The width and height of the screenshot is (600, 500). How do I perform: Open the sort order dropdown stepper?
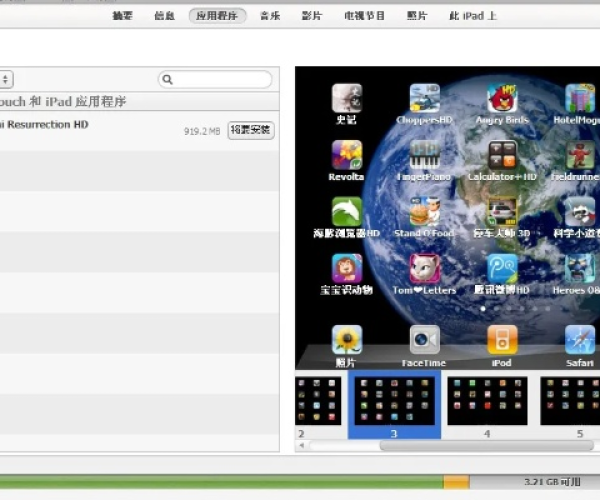click(6, 79)
